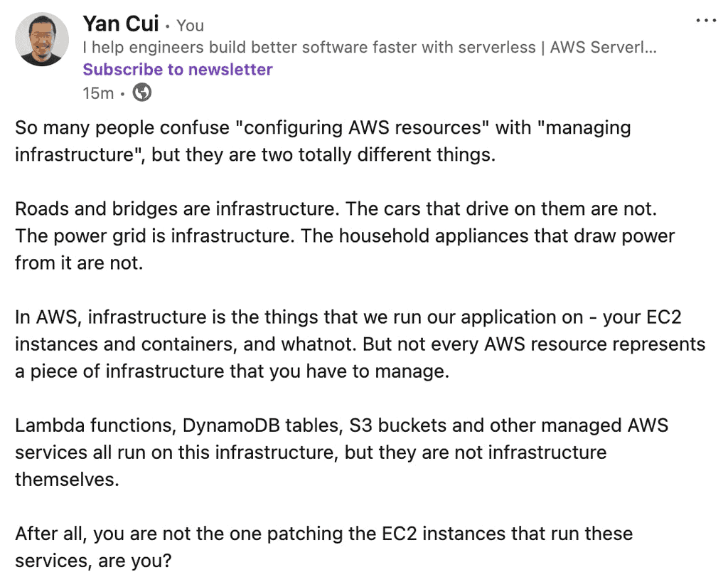Open Yan Cui's profile via name
Image resolution: width=728 pixels, height=582 pixels.
(120, 24)
